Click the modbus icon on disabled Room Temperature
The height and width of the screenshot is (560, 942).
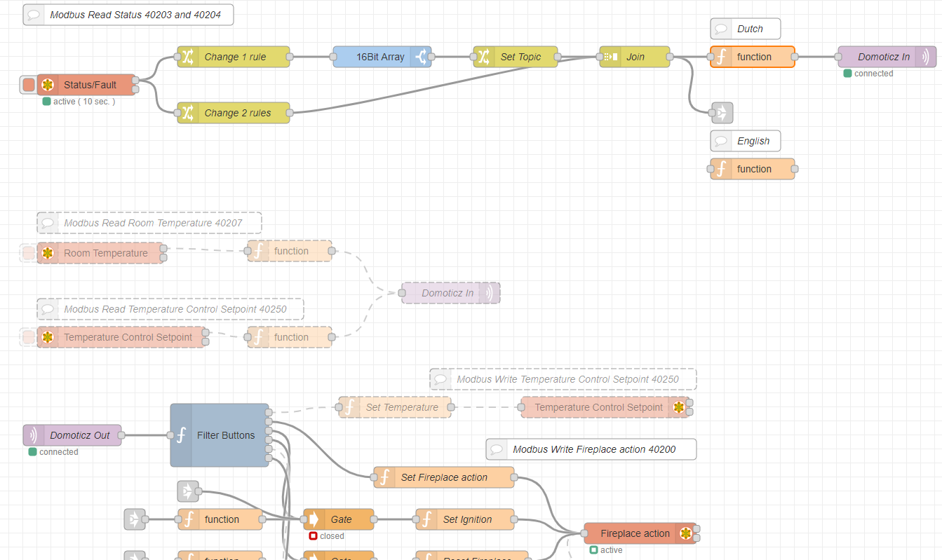pyautogui.click(x=48, y=253)
